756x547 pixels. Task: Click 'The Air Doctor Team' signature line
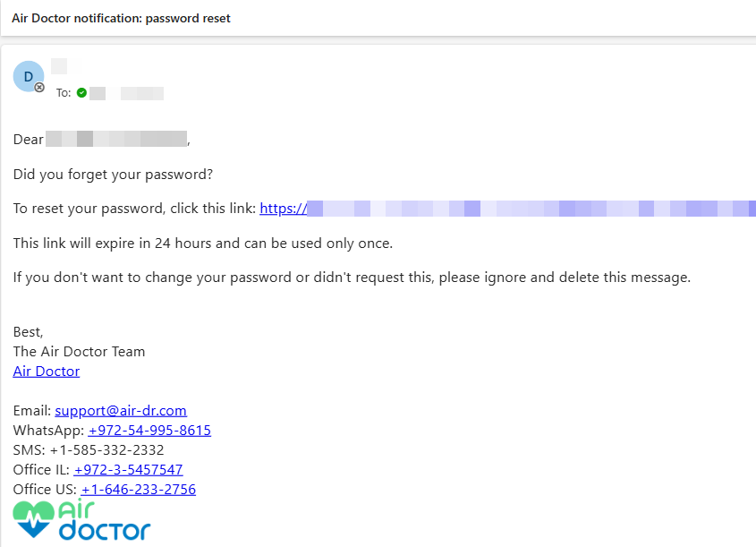coord(79,352)
